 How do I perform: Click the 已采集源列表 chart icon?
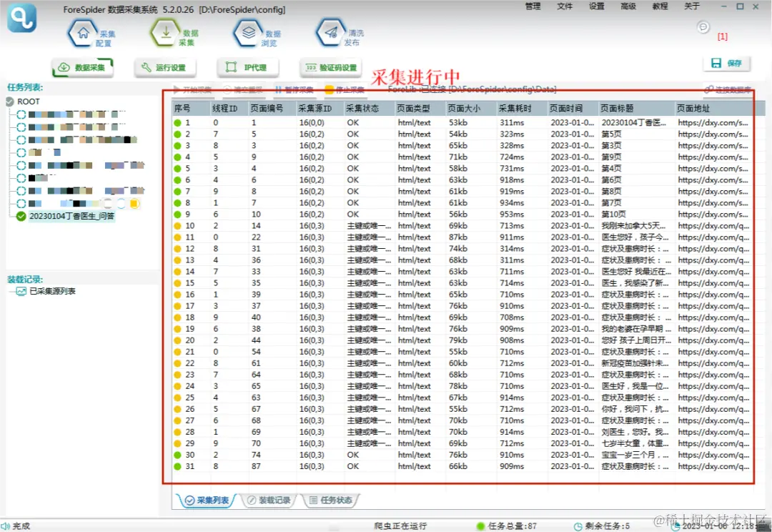point(21,291)
